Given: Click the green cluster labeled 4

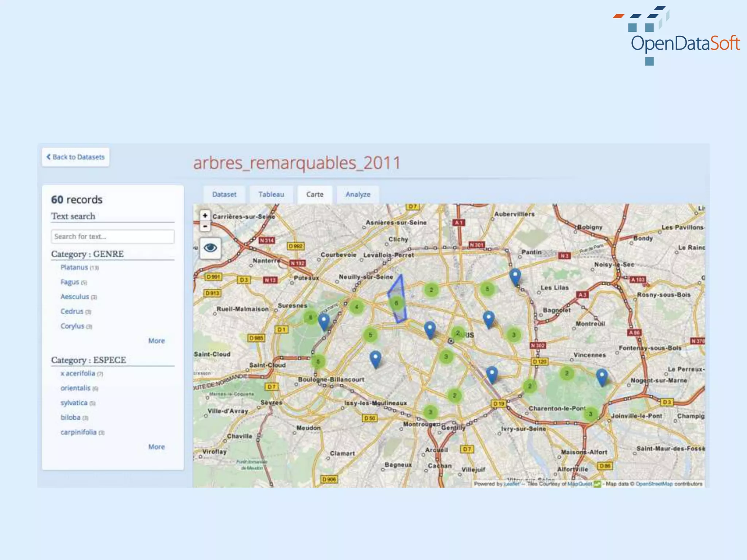Looking at the screenshot, I should pos(356,307).
